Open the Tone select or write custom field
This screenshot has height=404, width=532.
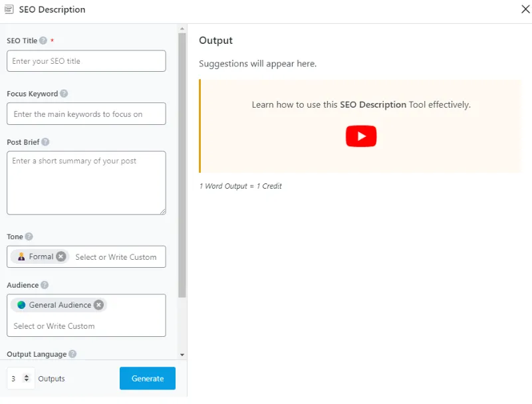tap(116, 257)
